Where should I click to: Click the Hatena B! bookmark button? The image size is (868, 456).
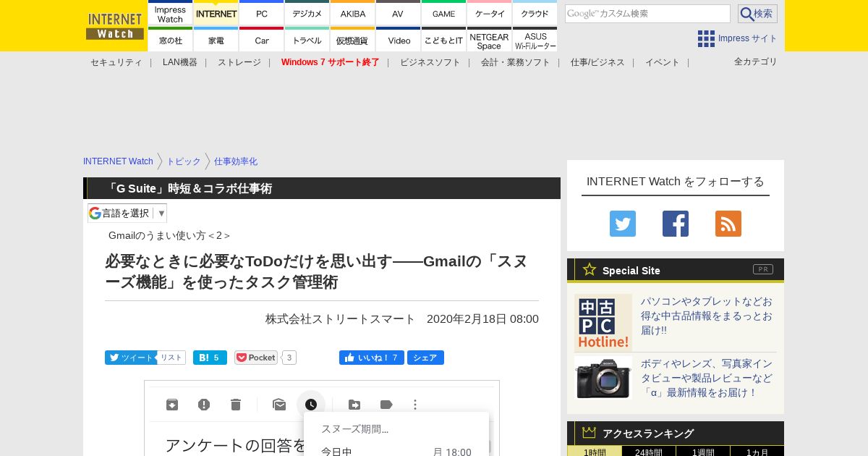pos(210,358)
